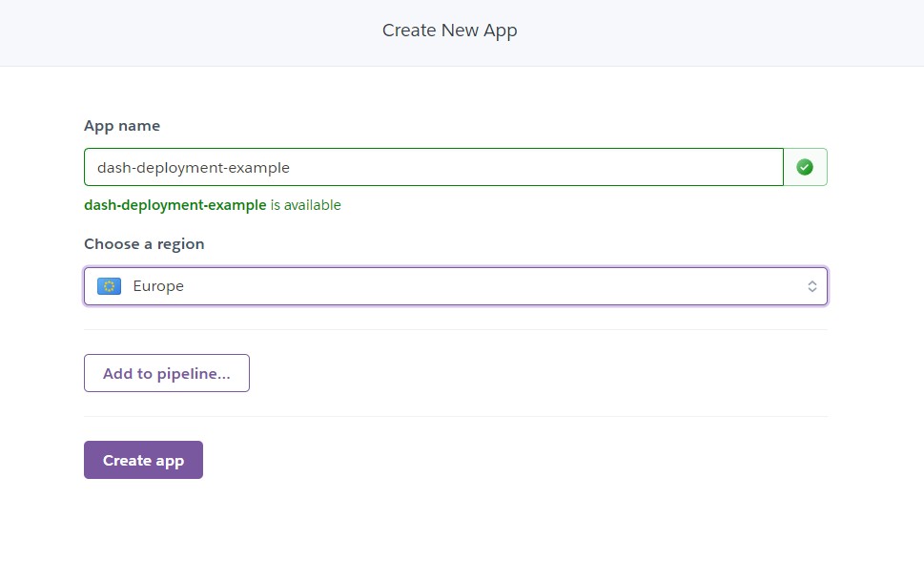Open the region dropdown arrows
This screenshot has width=924, height=561.
click(x=812, y=286)
